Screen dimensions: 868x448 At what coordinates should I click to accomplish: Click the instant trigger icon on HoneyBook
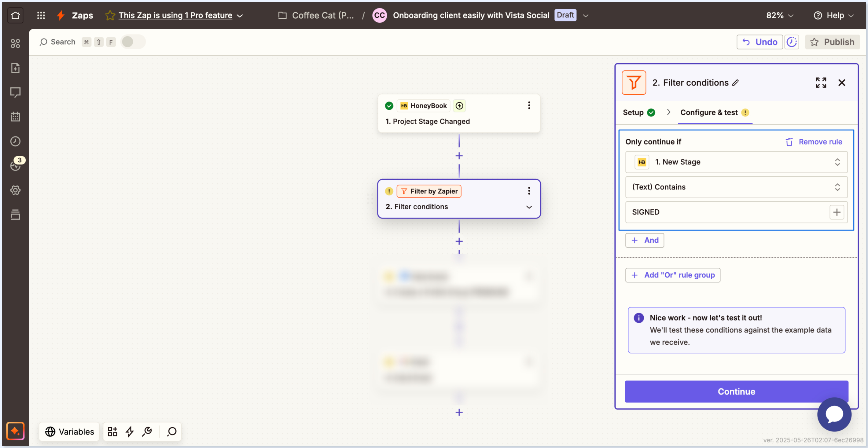point(459,106)
